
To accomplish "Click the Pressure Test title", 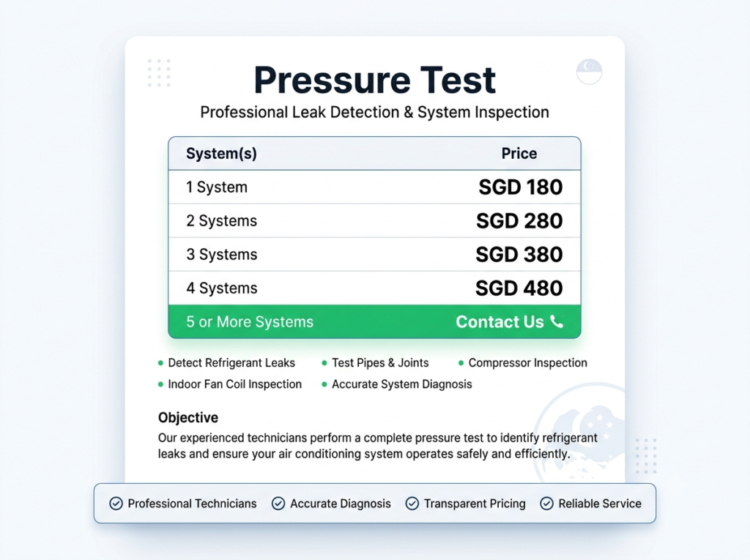I will tap(375, 80).
